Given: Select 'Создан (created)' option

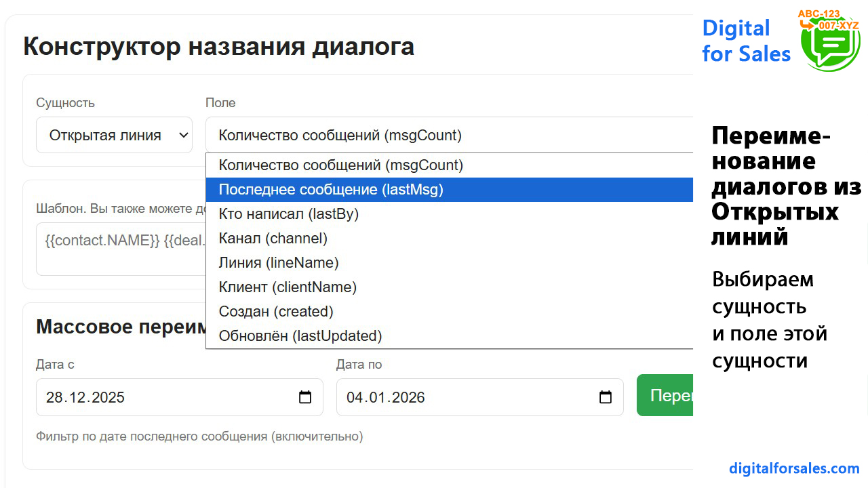Looking at the screenshot, I should [276, 312].
